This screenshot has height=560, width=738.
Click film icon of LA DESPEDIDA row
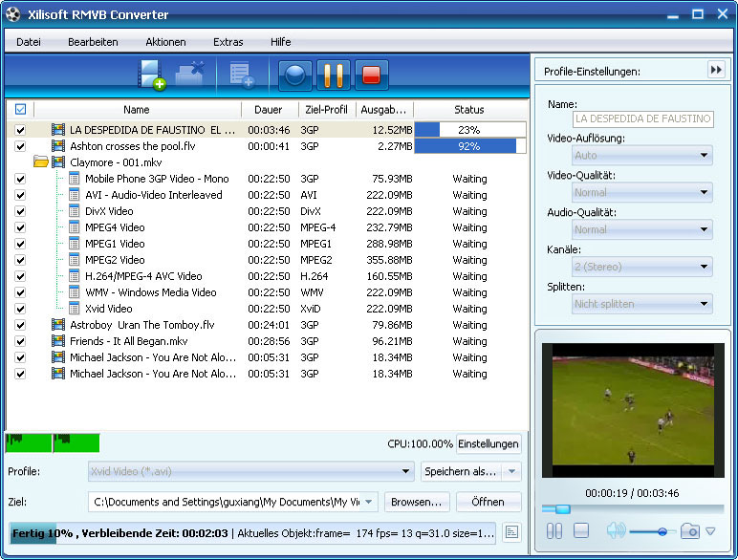pos(58,130)
